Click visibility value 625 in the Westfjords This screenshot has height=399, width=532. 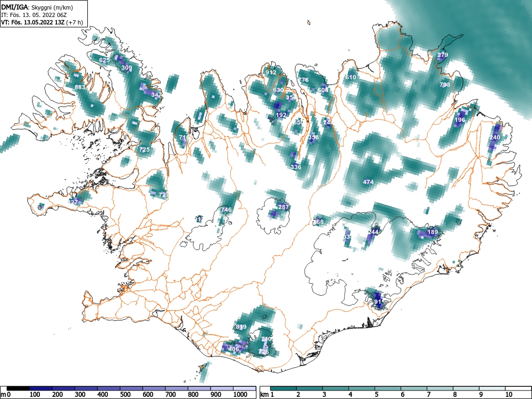(104, 61)
